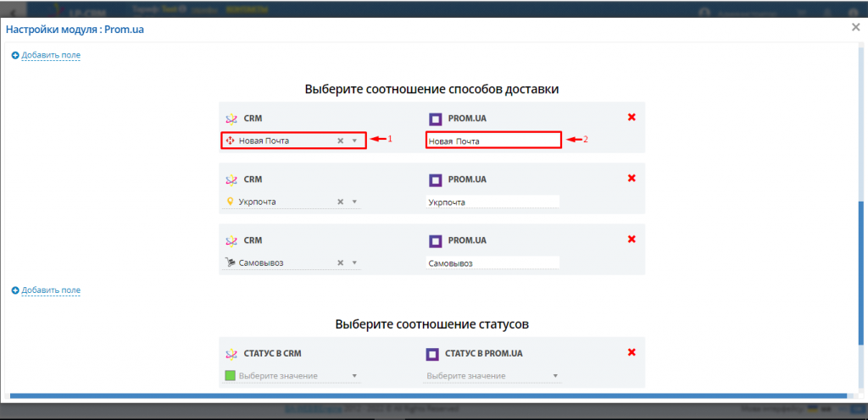Delete the status mapping row
Viewport: 868px width, 420px height.
[632, 352]
